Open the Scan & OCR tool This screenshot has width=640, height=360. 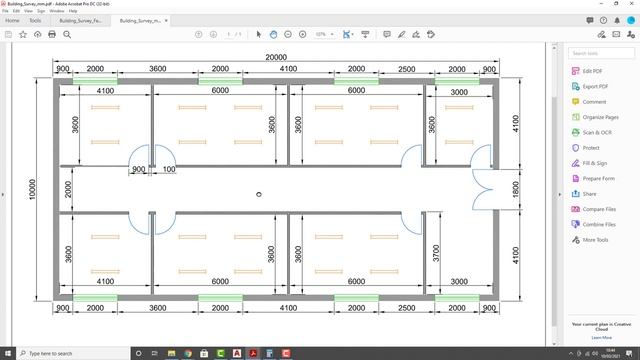597,133
